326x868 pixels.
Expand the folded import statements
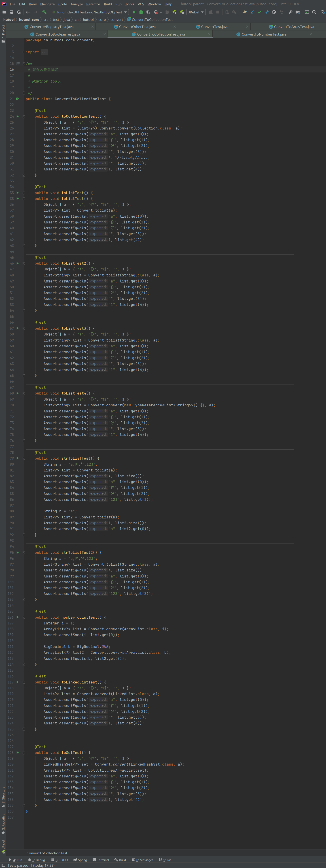[23, 52]
